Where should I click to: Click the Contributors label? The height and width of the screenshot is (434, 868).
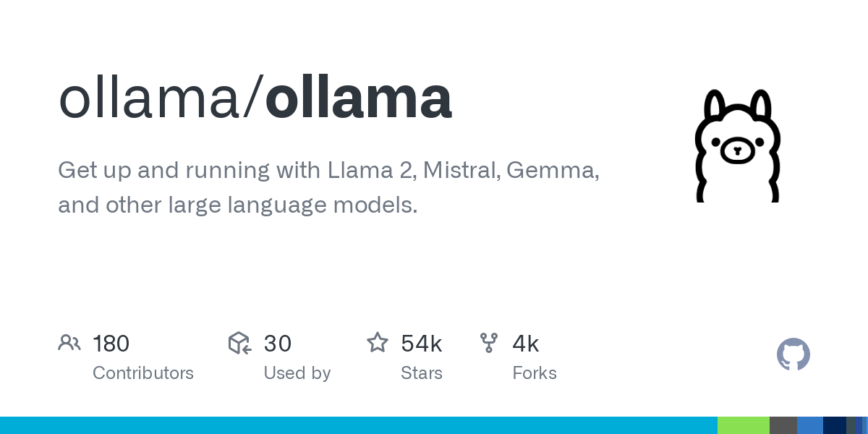(x=143, y=373)
